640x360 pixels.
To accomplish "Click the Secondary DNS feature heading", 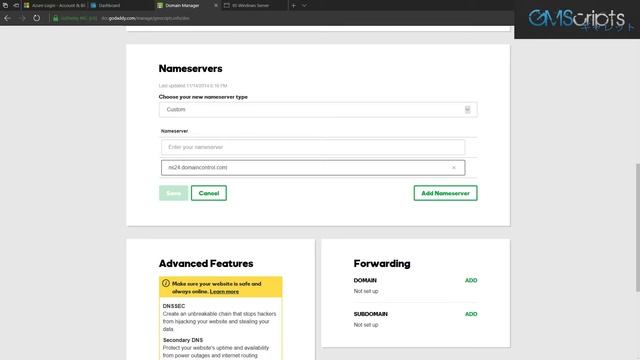I will click(183, 340).
